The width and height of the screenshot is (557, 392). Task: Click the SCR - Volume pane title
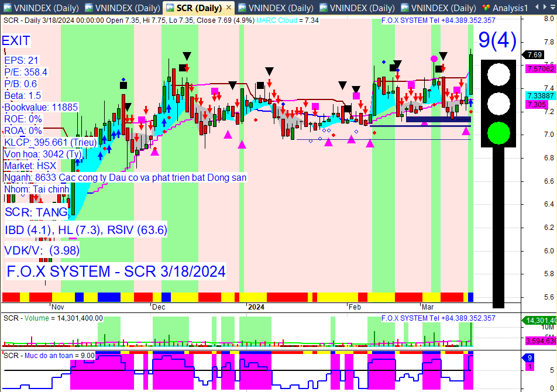pyautogui.click(x=53, y=318)
